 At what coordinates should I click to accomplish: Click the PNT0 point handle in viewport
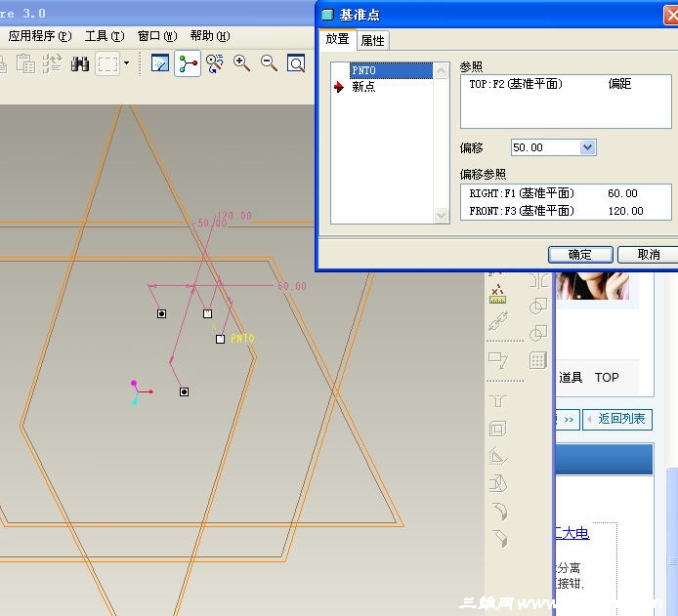click(220, 339)
